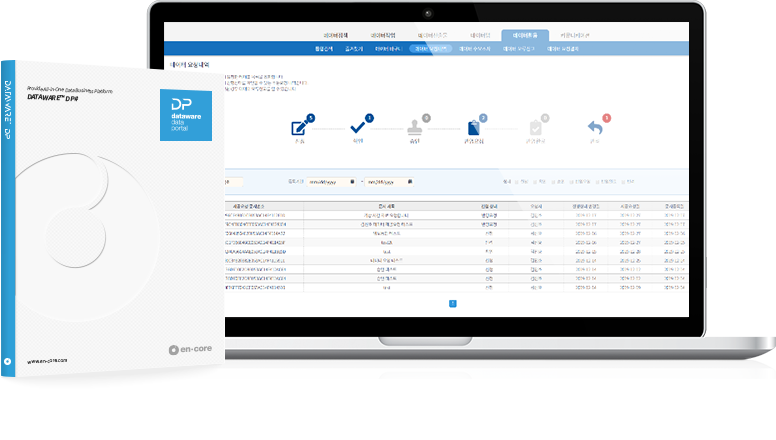
Task: Select the highlighted blue top navigation tab
Action: tap(525, 35)
